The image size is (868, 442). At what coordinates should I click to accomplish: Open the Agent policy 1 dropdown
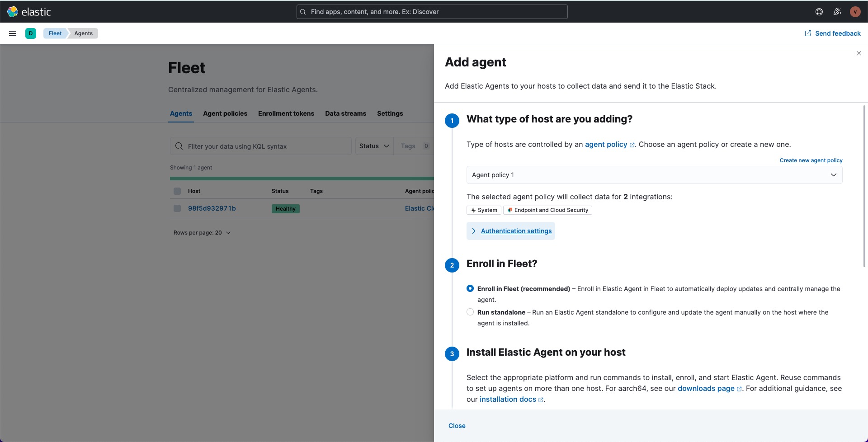click(x=654, y=175)
